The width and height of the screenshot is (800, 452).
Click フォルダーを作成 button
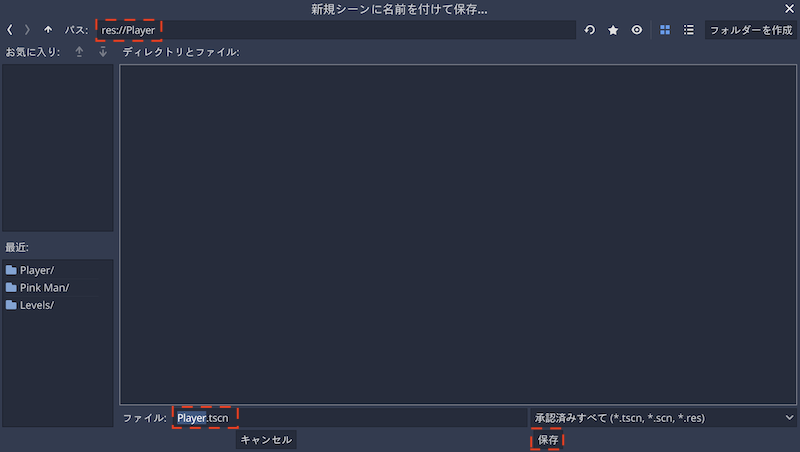click(751, 30)
